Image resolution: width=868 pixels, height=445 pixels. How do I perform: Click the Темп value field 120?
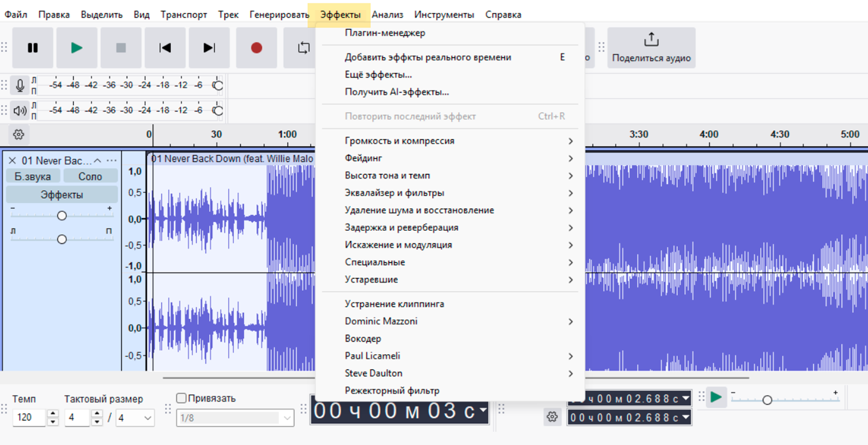(29, 418)
